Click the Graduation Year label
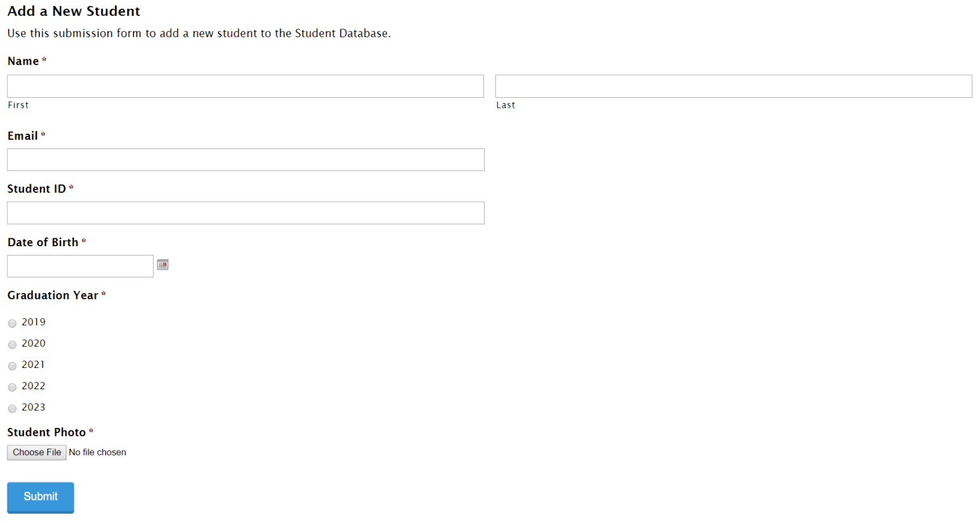This screenshot has width=980, height=523. click(x=52, y=295)
